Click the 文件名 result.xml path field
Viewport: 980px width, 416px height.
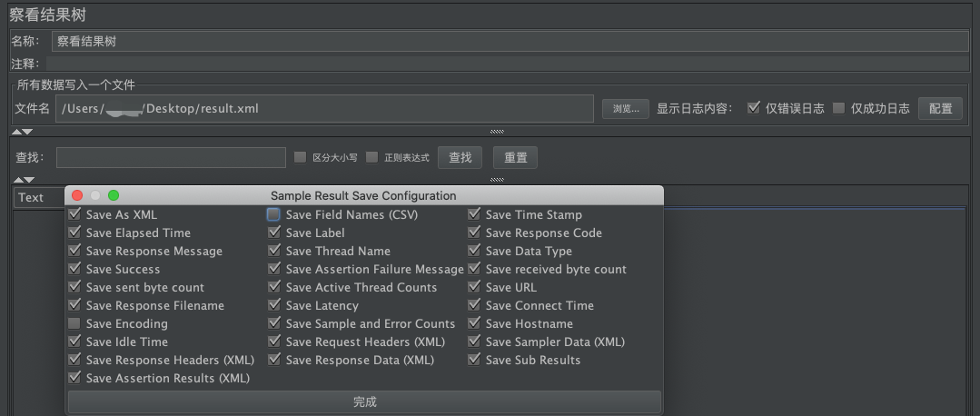click(324, 109)
